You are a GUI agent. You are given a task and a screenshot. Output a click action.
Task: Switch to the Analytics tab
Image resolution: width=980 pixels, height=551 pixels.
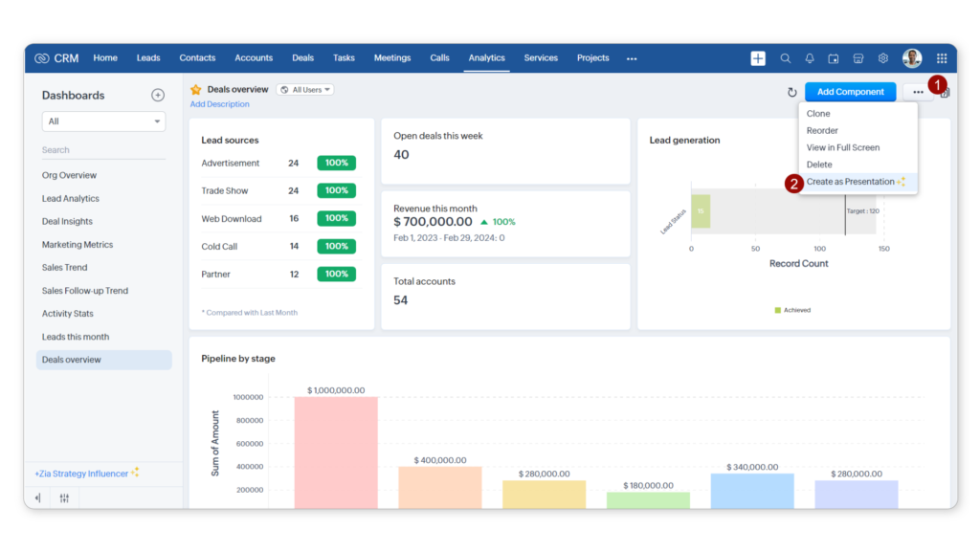pyautogui.click(x=486, y=57)
